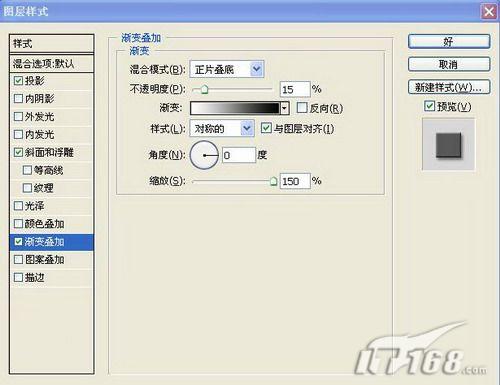
Task: Select the 混合选项:默认 list item
Action: point(52,64)
